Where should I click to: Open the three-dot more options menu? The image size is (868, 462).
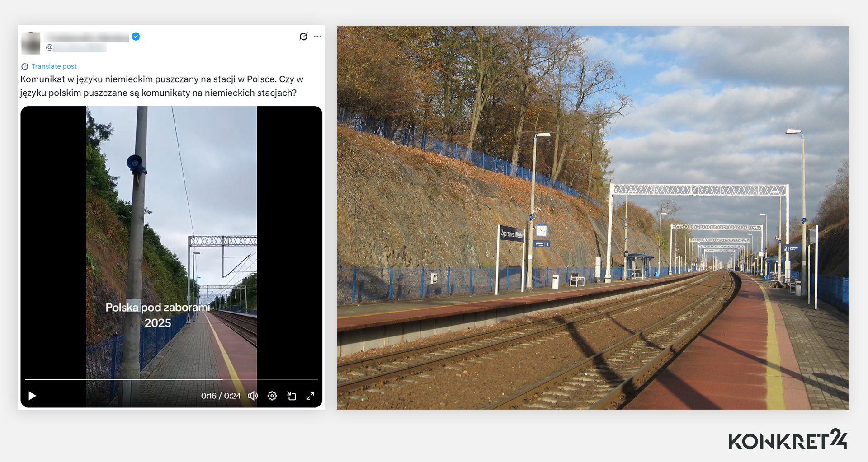[x=317, y=37]
